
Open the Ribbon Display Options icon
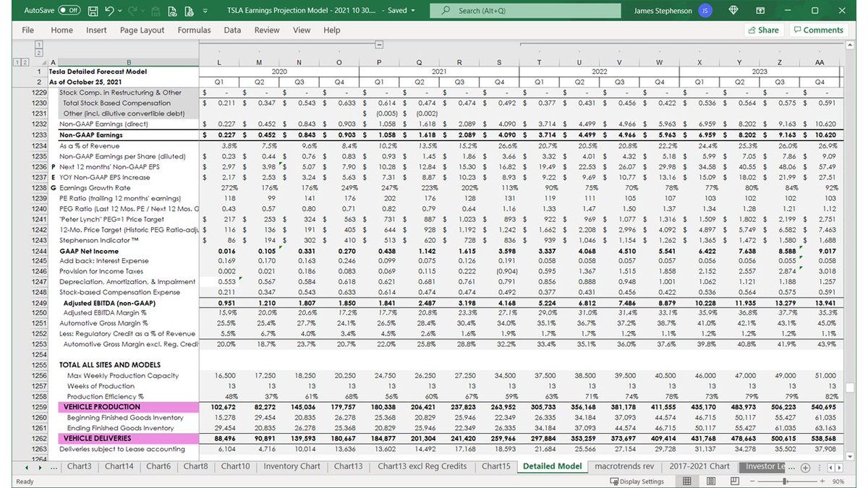point(762,11)
